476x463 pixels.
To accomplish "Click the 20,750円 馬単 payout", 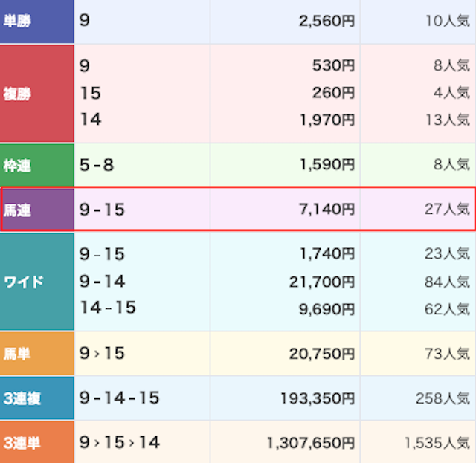I will [322, 354].
